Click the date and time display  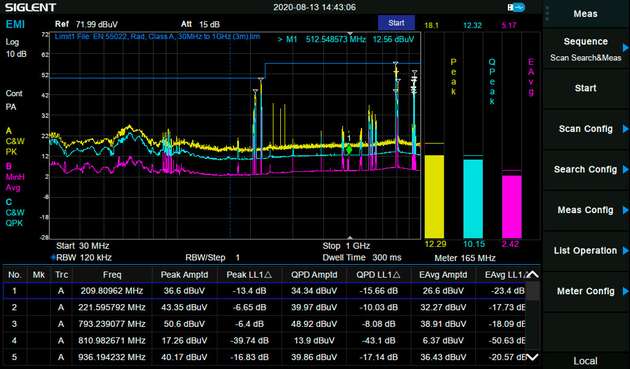[x=314, y=7]
